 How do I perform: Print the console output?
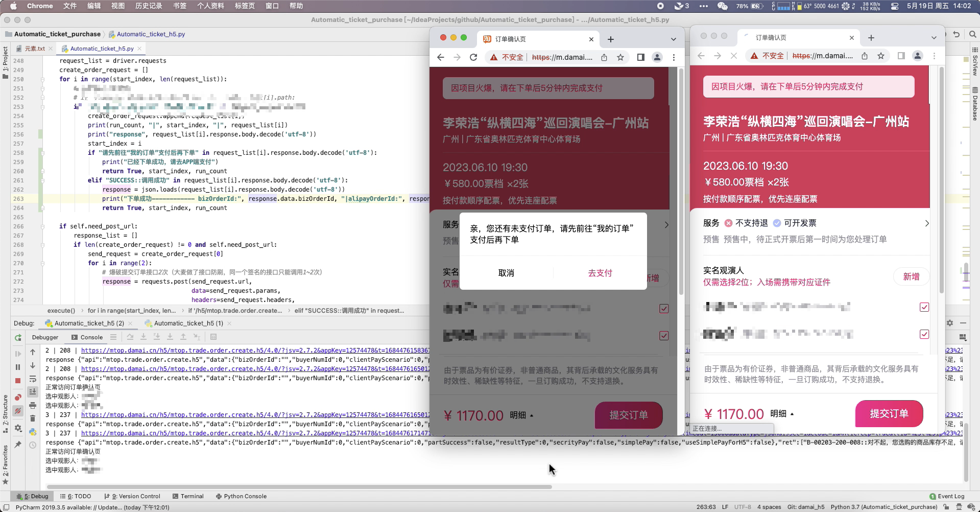coord(33,405)
